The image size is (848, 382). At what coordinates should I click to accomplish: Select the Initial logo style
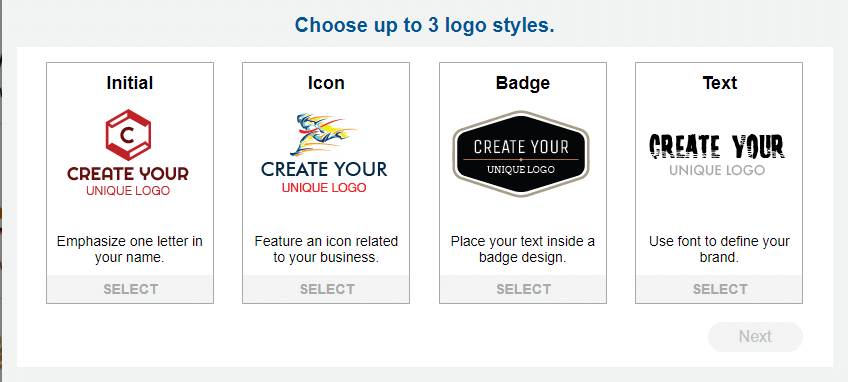(x=130, y=289)
